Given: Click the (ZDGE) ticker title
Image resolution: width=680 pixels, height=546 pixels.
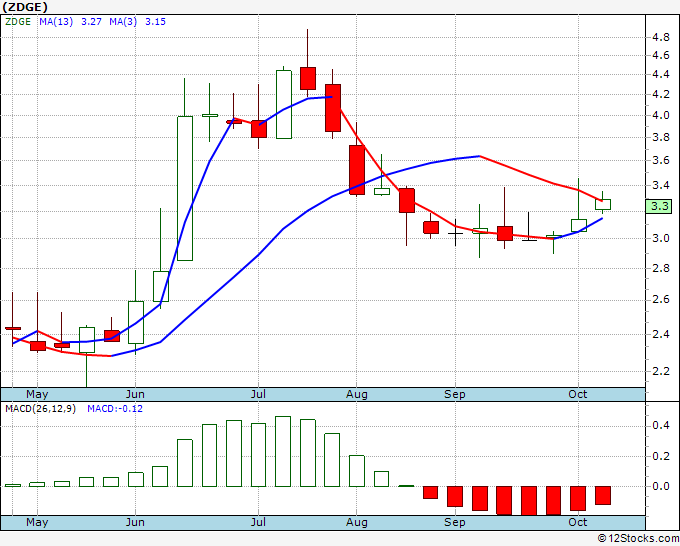Looking at the screenshot, I should 25,6.
